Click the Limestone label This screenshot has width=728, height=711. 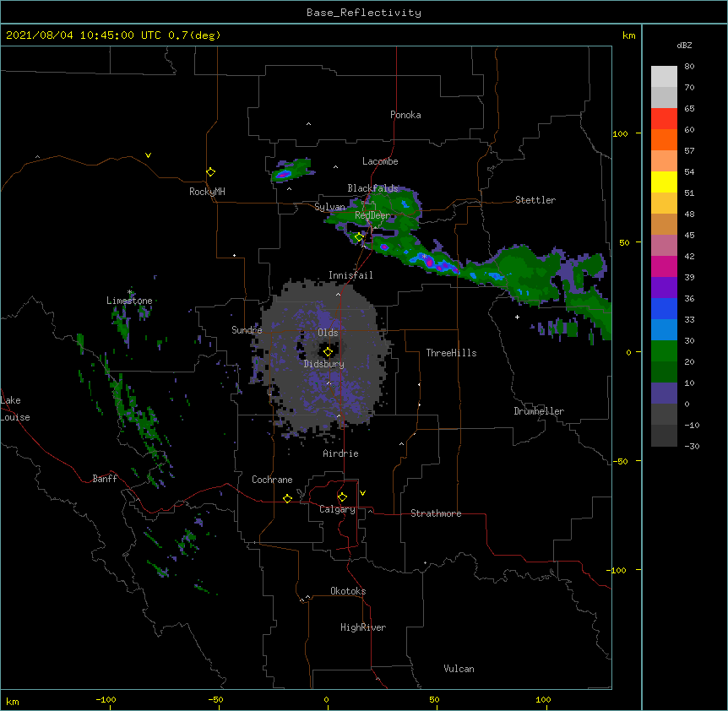coord(129,301)
